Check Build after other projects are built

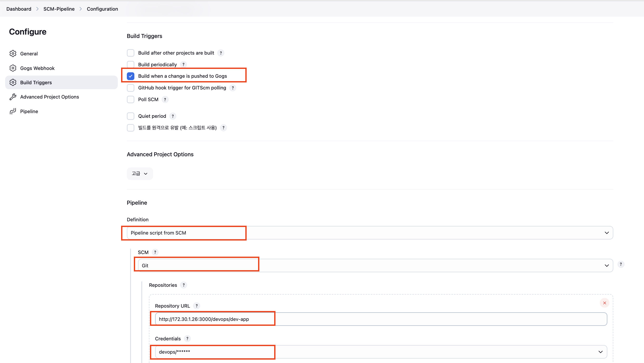click(x=131, y=53)
